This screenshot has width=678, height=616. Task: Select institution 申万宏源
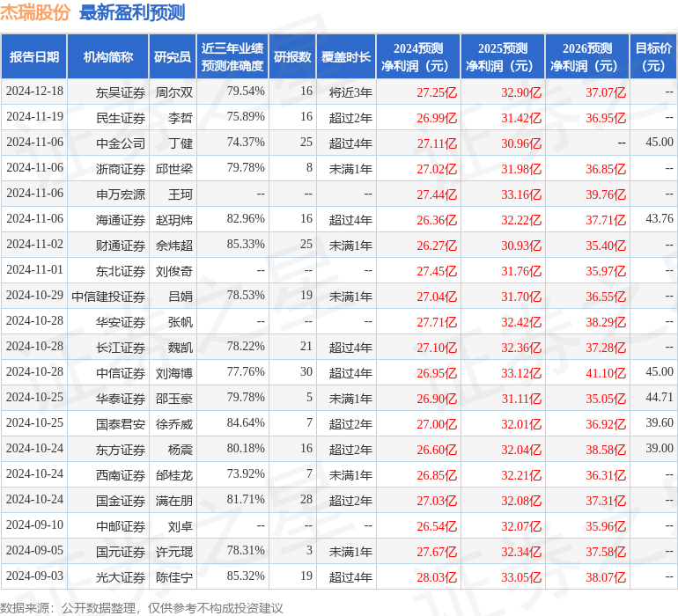click(x=121, y=194)
